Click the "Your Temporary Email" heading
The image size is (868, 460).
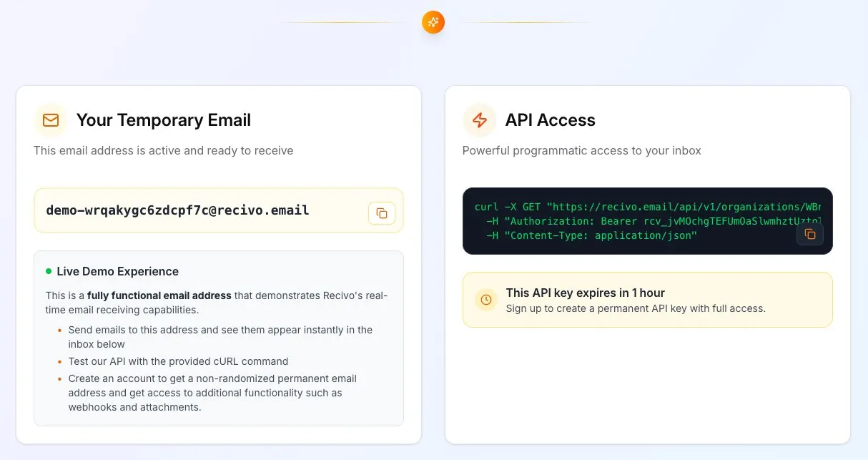coord(164,120)
